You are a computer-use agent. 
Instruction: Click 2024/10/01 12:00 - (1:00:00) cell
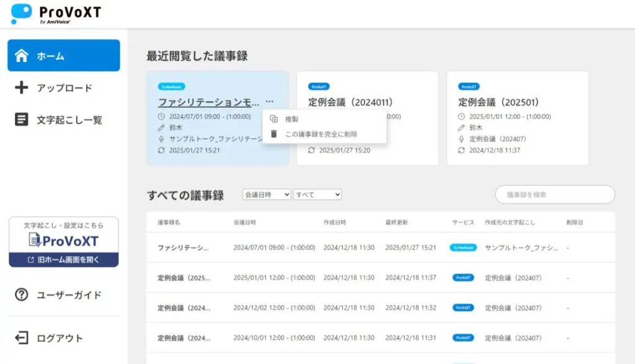274,338
